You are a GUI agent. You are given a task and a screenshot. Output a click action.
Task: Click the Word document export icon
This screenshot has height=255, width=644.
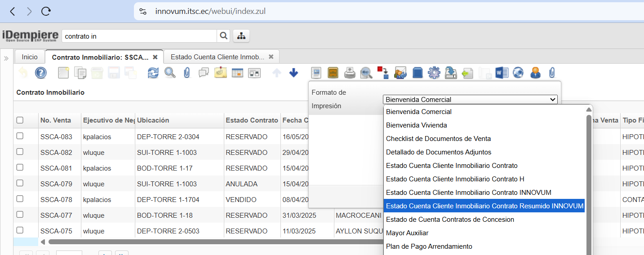point(502,73)
